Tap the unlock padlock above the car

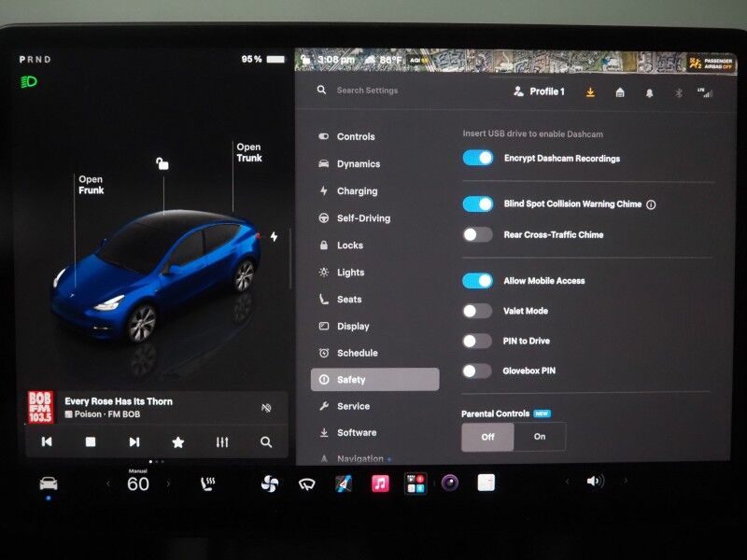click(x=162, y=164)
